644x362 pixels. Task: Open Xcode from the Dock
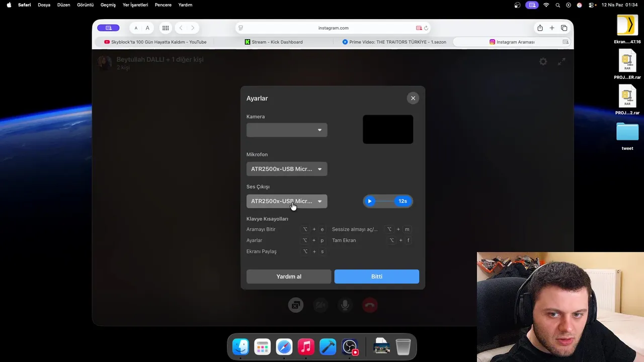(328, 346)
